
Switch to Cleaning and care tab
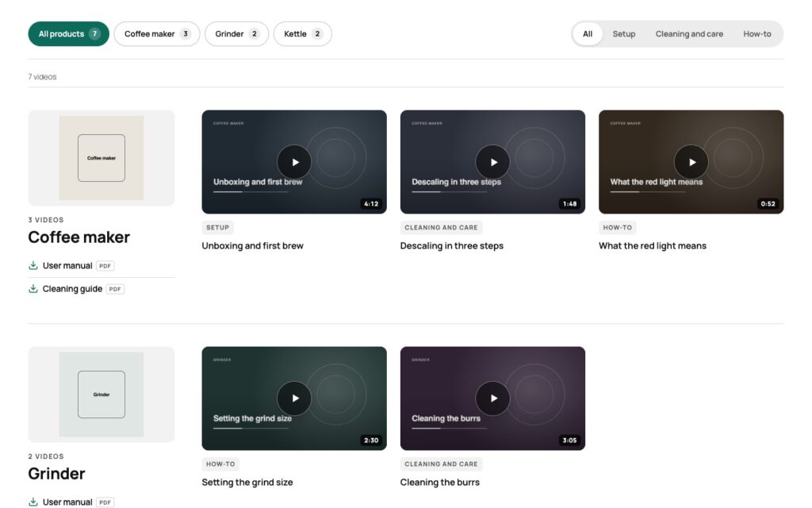(x=689, y=33)
